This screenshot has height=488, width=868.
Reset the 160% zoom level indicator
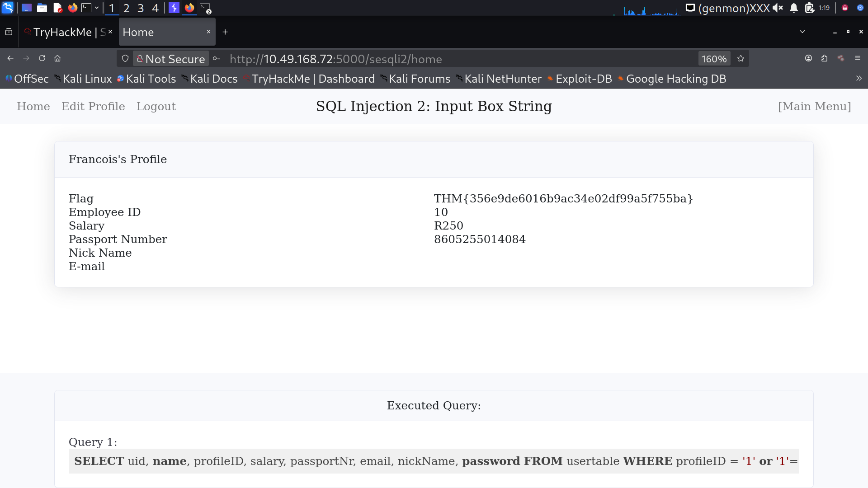713,59
